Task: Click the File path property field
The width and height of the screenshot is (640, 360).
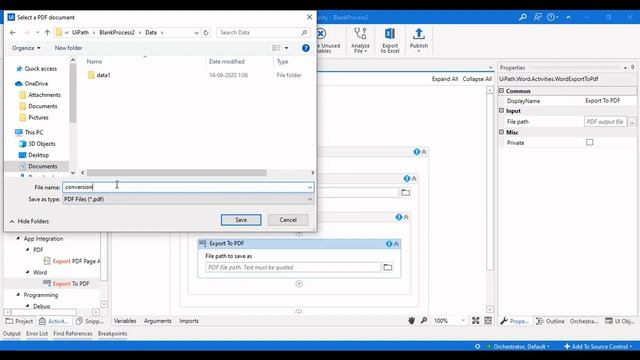Action: click(x=605, y=122)
